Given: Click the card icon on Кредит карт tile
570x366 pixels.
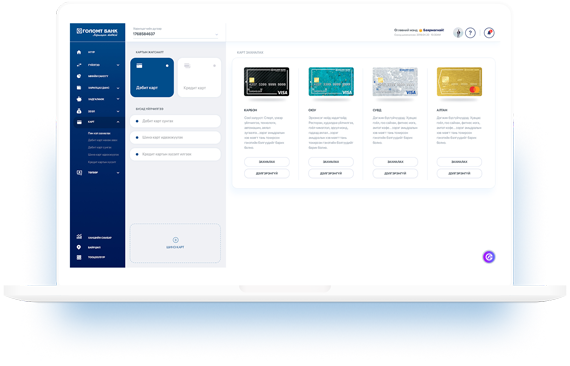Looking at the screenshot, I should click(187, 66).
